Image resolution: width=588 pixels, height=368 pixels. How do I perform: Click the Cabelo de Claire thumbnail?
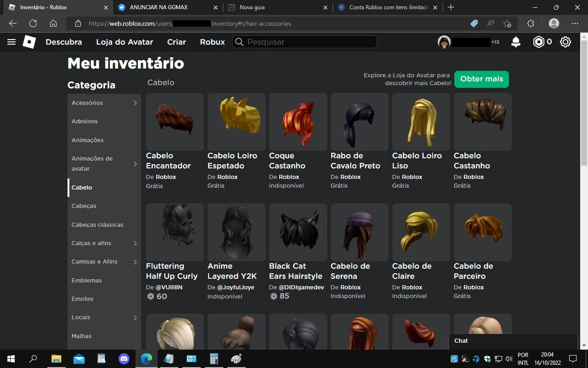click(x=421, y=232)
